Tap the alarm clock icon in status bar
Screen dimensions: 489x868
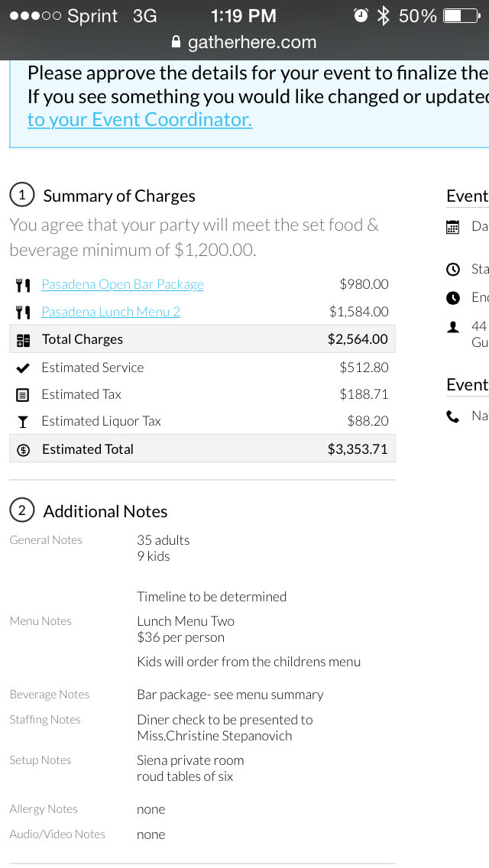click(x=361, y=16)
